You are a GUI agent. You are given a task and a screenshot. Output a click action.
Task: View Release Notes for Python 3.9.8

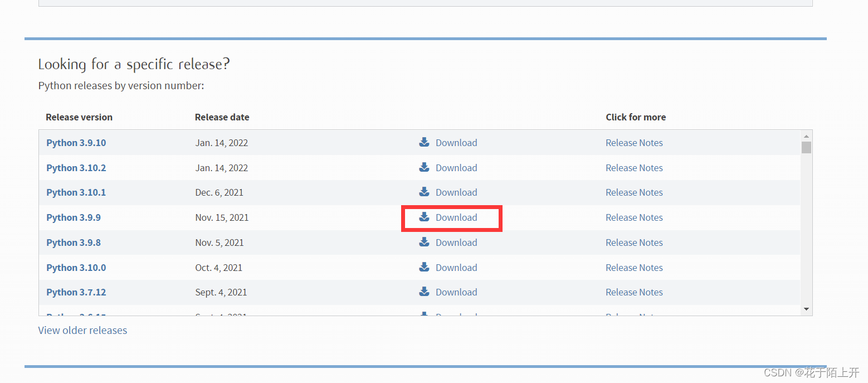634,243
